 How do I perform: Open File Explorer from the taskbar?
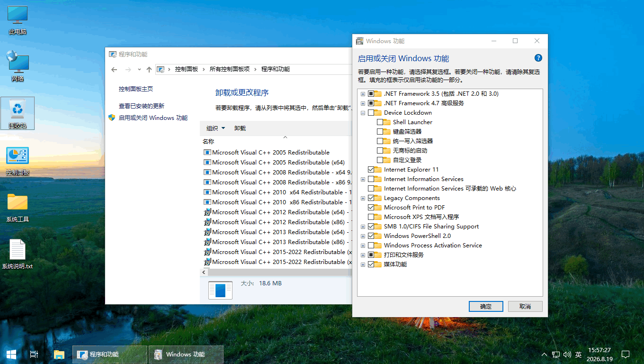point(59,354)
